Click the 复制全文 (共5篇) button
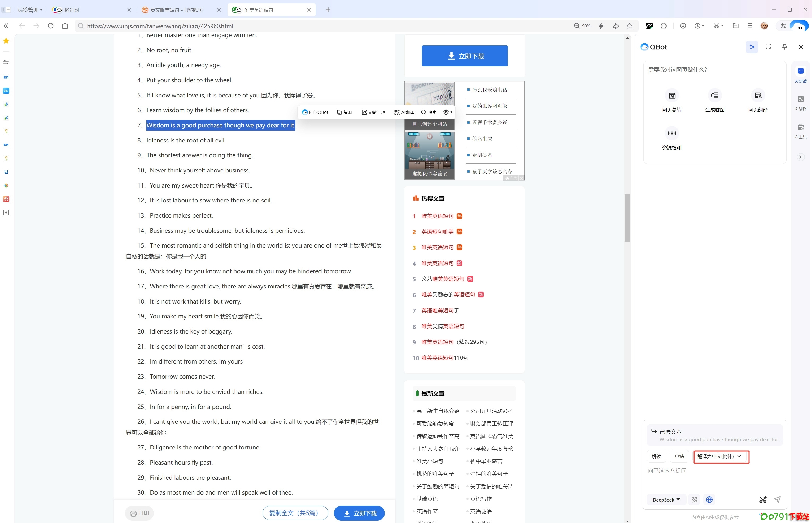The width and height of the screenshot is (812, 523). click(295, 513)
